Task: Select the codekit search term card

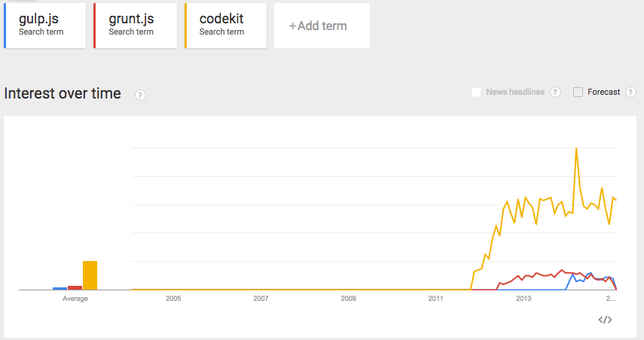Action: 225,26
